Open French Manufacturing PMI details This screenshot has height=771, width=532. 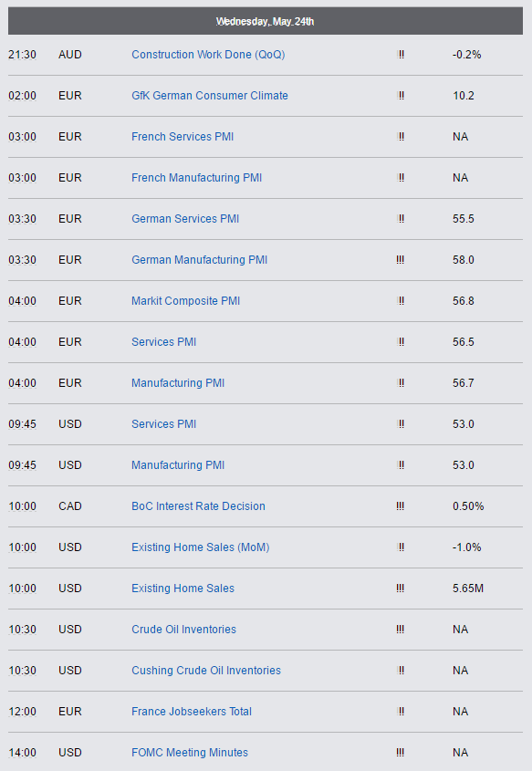196,178
